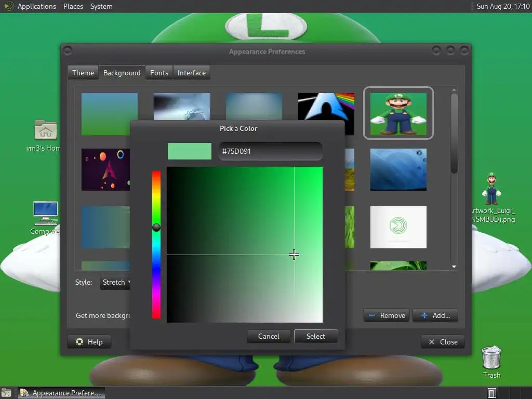Click the Appearance Preferences taskbar entry
Screen dimensions: 532x399
[61, 393]
